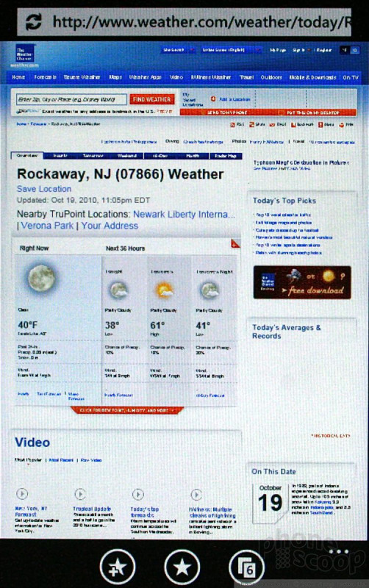Click The Weather Channel logo

point(25,54)
